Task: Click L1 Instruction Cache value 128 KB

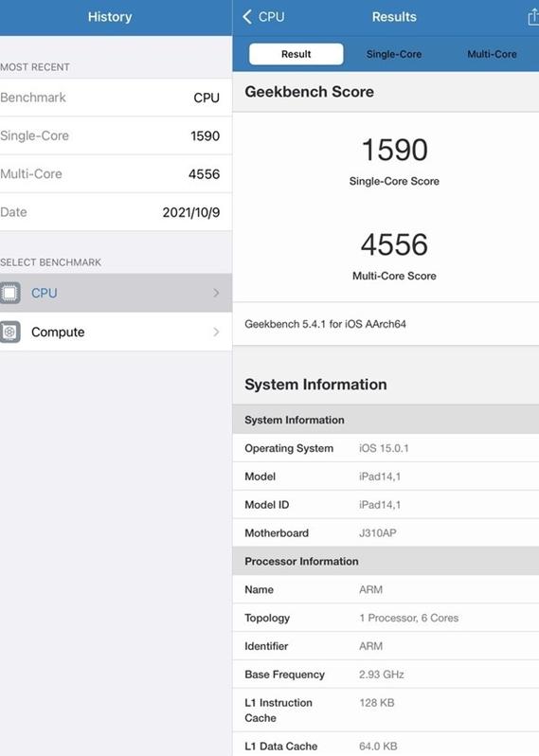Action: (x=376, y=703)
